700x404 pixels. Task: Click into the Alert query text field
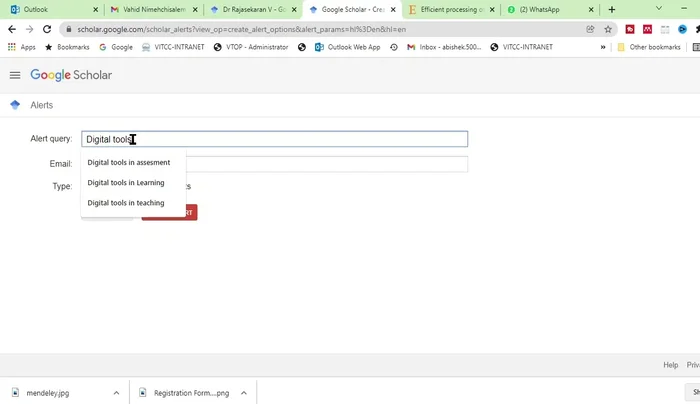click(300, 140)
